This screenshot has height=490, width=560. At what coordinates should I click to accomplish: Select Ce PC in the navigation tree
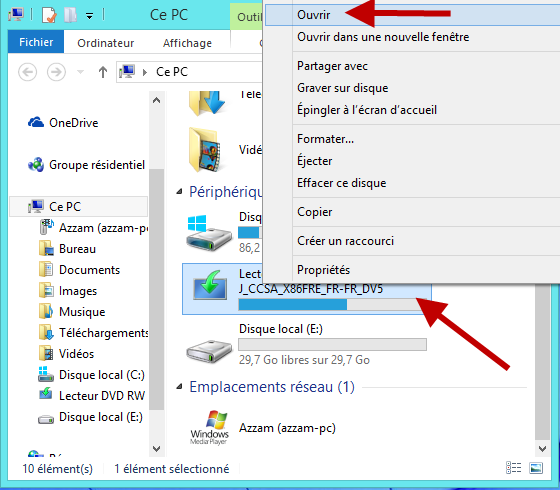click(79, 206)
